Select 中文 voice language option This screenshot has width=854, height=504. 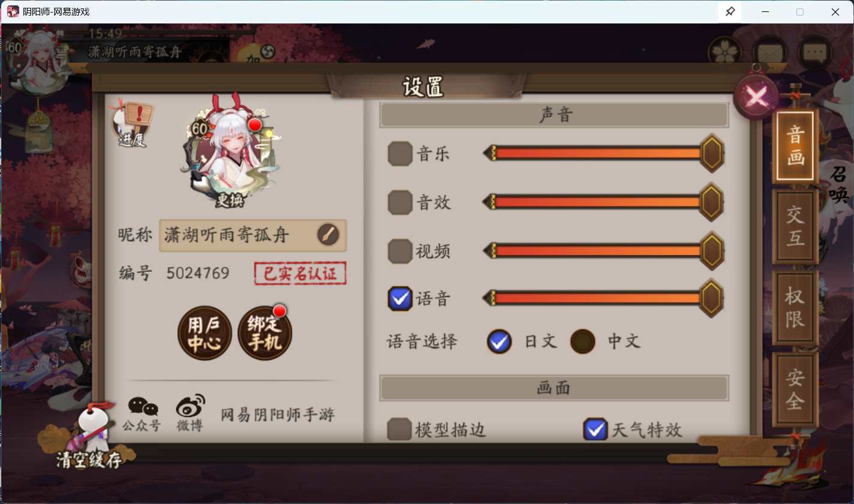click(x=582, y=342)
